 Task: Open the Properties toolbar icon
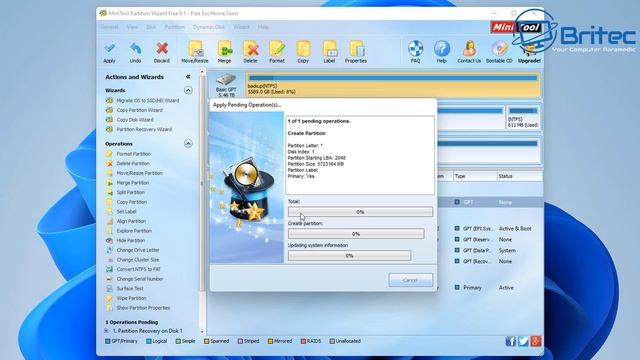pyautogui.click(x=356, y=49)
